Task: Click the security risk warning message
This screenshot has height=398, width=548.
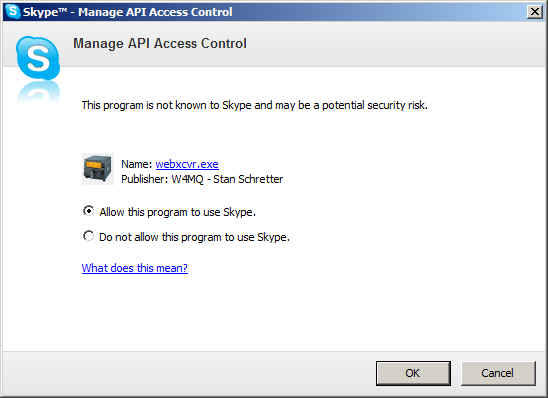Action: coord(254,105)
